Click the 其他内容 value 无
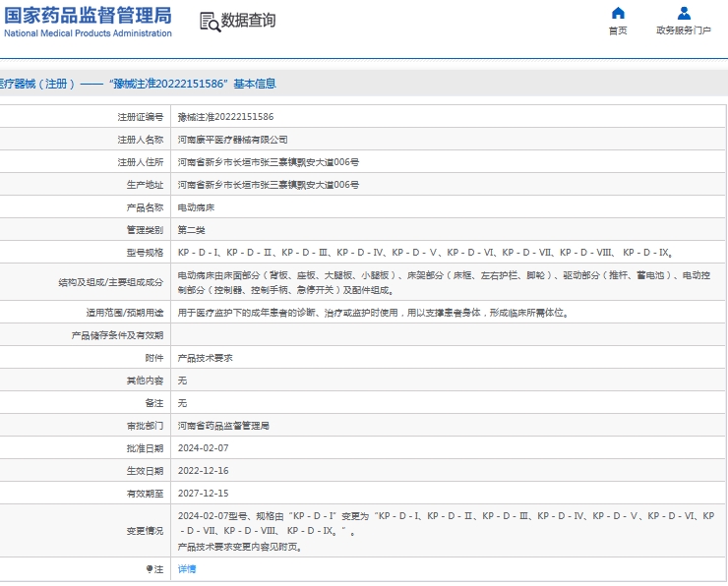The image size is (728, 586). 182,381
